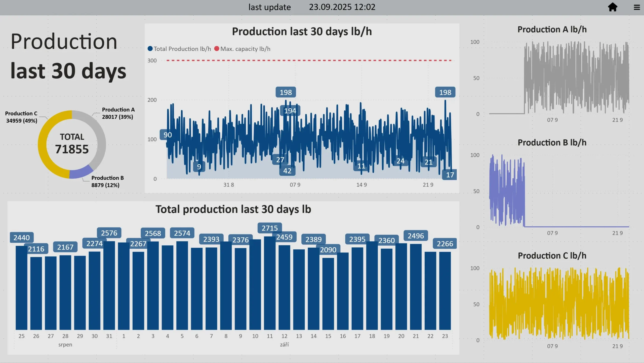Toggle Total Production lb/h legend marker
This screenshot has height=363, width=644.
150,49
